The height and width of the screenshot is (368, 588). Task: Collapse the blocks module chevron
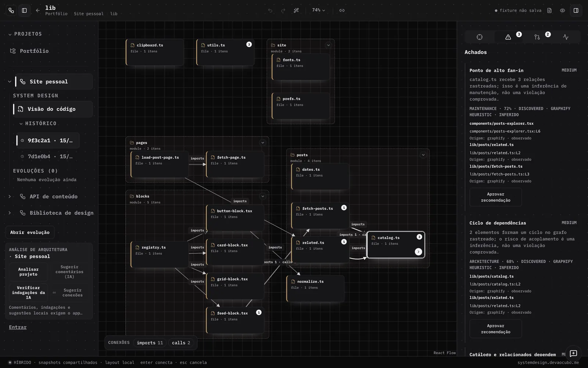(x=262, y=197)
